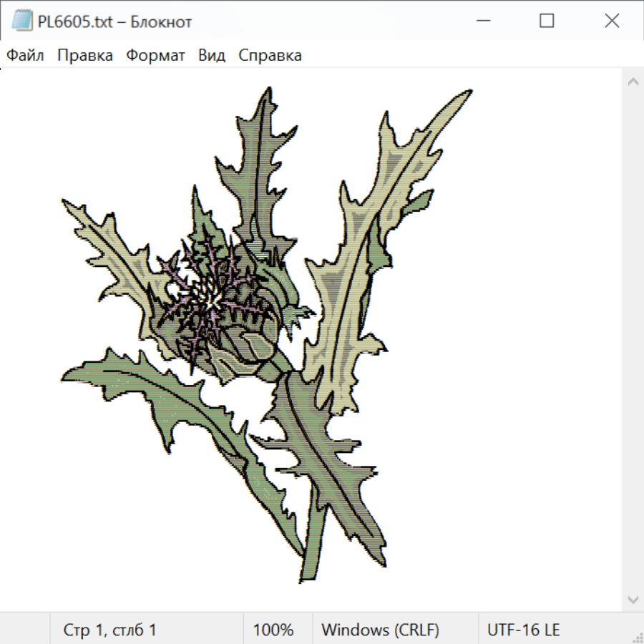Click the resize grip in the window corner

(x=638, y=637)
